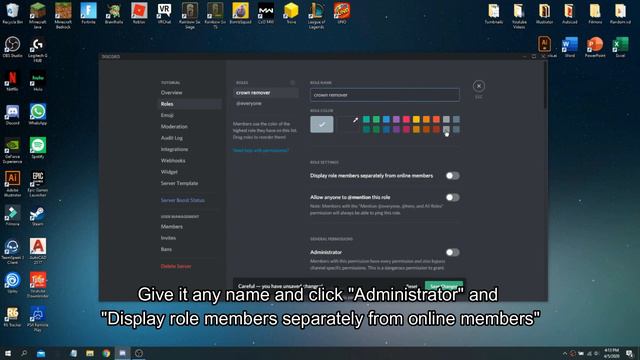The width and height of the screenshot is (640, 360).
Task: Open Excel desktop shortcut
Action: (620, 47)
